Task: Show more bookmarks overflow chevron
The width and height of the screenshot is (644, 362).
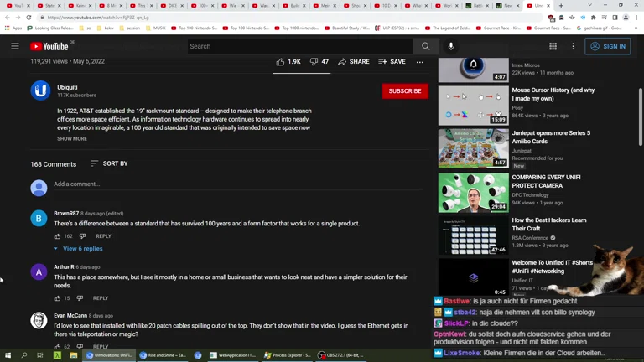Action: click(636, 28)
